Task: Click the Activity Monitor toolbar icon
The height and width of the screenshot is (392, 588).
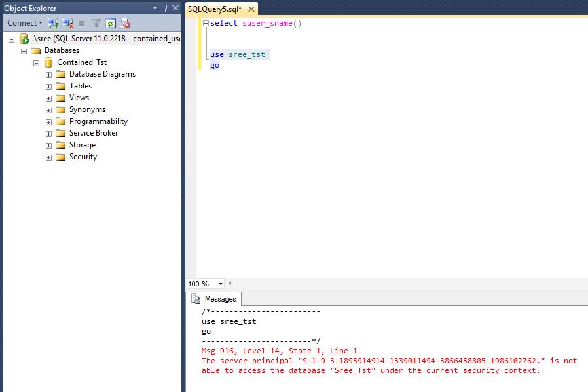Action: [x=125, y=23]
